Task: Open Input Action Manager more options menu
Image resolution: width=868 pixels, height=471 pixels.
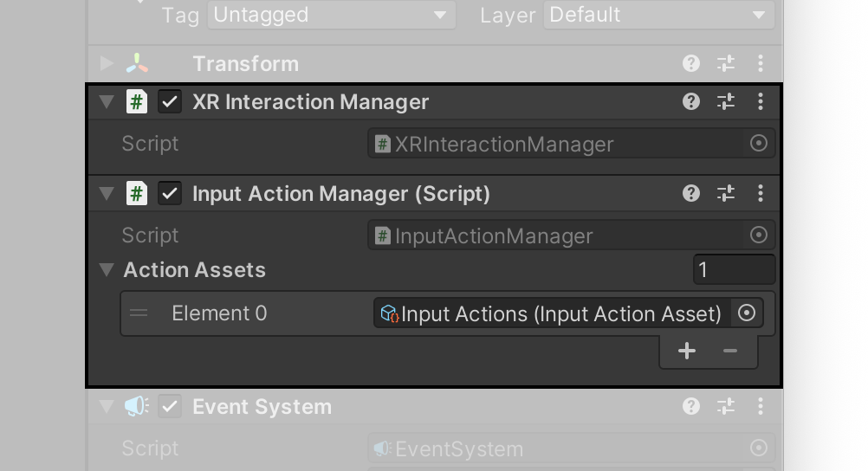Action: coord(760,194)
